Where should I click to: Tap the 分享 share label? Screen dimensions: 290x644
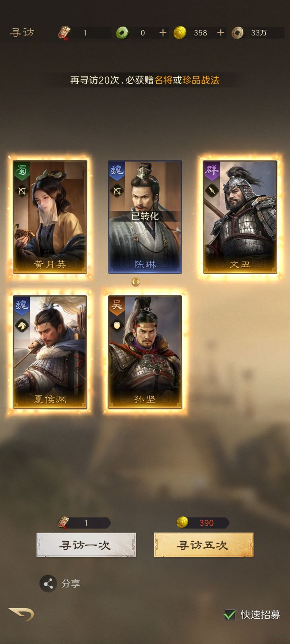pos(71,584)
